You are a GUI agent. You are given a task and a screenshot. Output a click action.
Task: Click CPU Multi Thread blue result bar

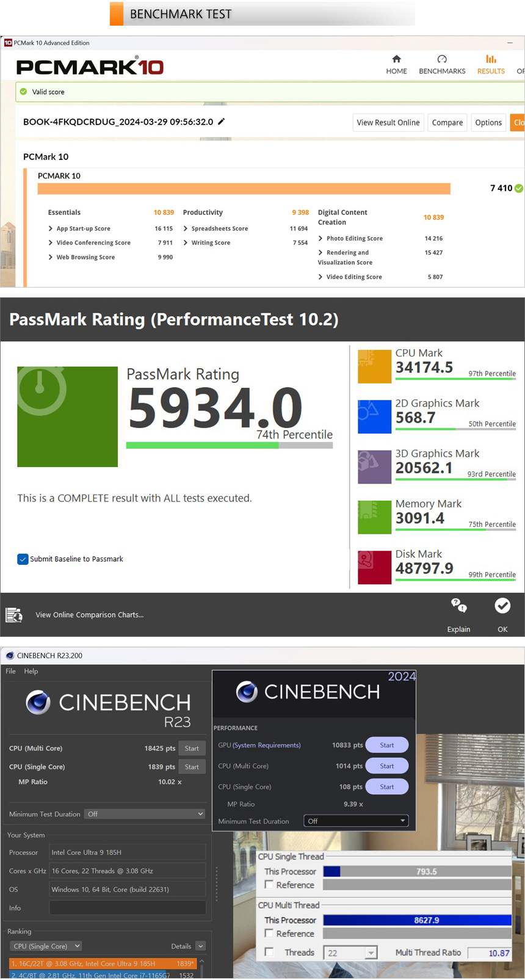point(418,920)
